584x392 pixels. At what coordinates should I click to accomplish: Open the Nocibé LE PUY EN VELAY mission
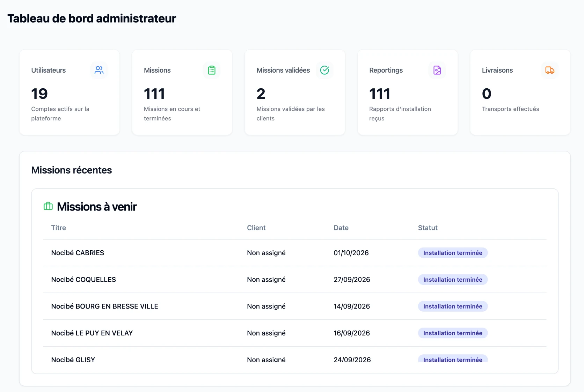[x=92, y=333]
